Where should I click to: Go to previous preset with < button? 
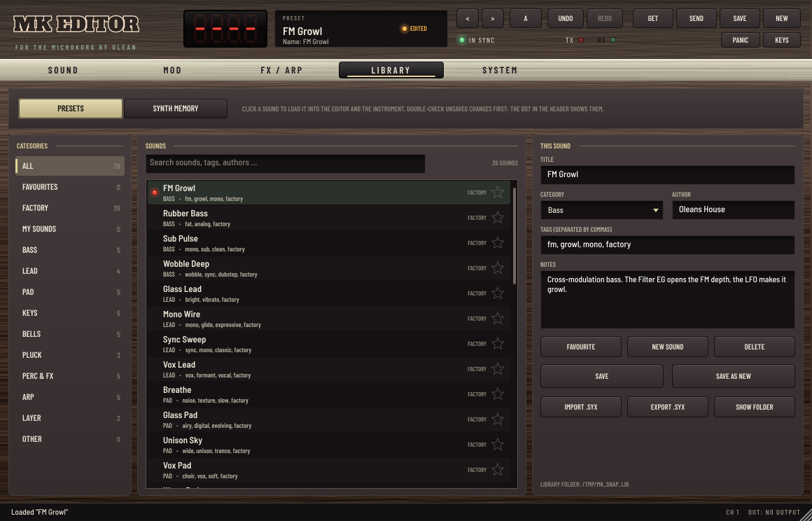(x=467, y=19)
